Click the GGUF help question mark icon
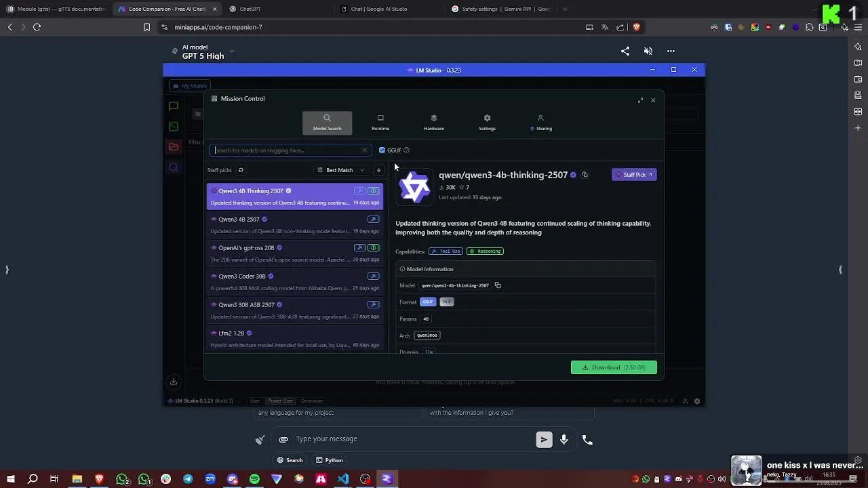Image resolution: width=868 pixels, height=488 pixels. pyautogui.click(x=406, y=150)
